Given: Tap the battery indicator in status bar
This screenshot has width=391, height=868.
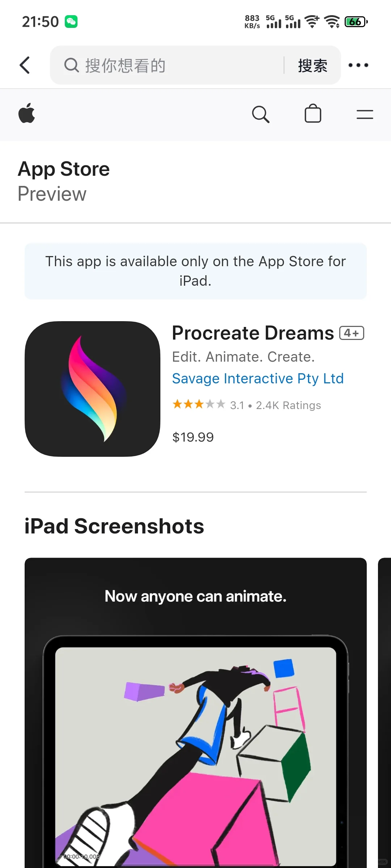Looking at the screenshot, I should pos(356,22).
